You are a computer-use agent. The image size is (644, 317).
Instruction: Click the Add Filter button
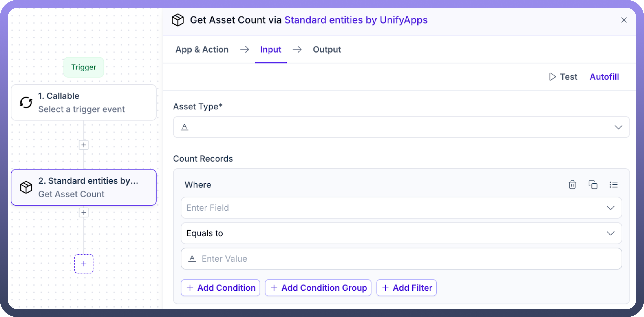406,288
